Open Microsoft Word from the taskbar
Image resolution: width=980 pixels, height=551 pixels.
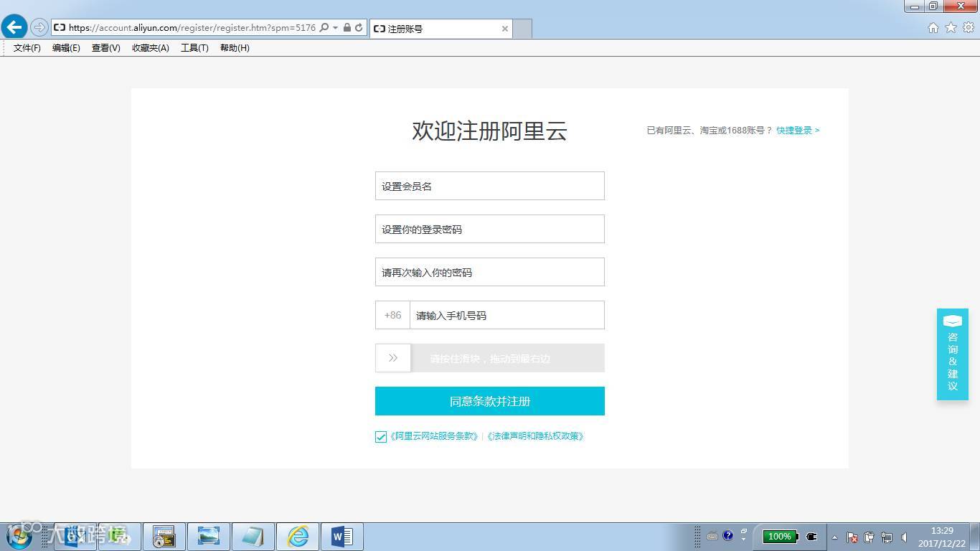[x=342, y=537]
